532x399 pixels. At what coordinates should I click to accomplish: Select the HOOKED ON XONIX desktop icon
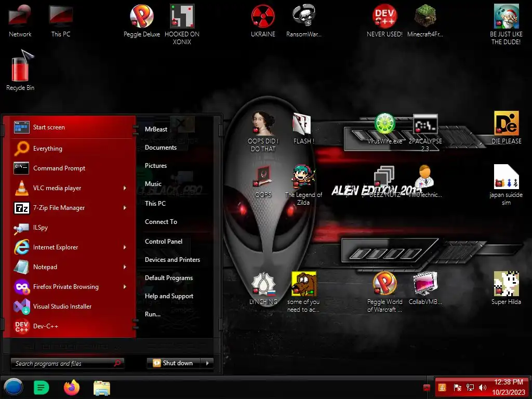pos(182,24)
